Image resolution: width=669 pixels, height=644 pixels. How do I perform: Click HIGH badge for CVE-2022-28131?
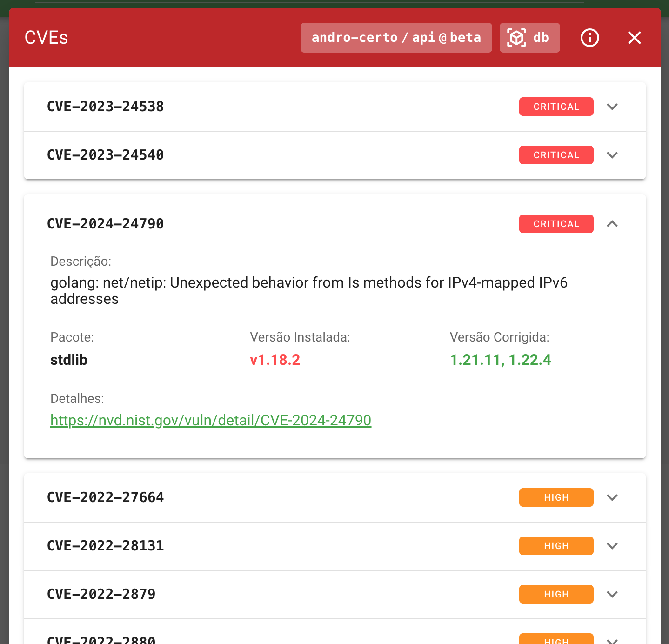coord(556,546)
